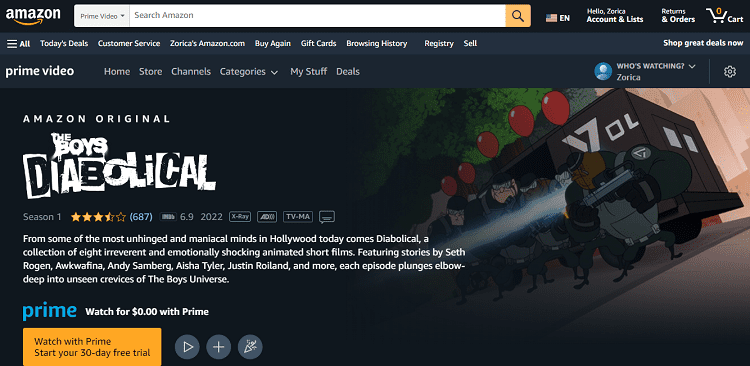Open the shopping cart icon

[725, 16]
